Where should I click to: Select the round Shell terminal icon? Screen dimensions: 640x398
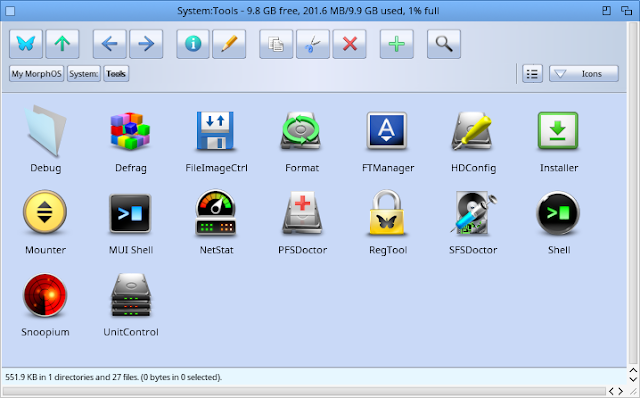tap(558, 213)
